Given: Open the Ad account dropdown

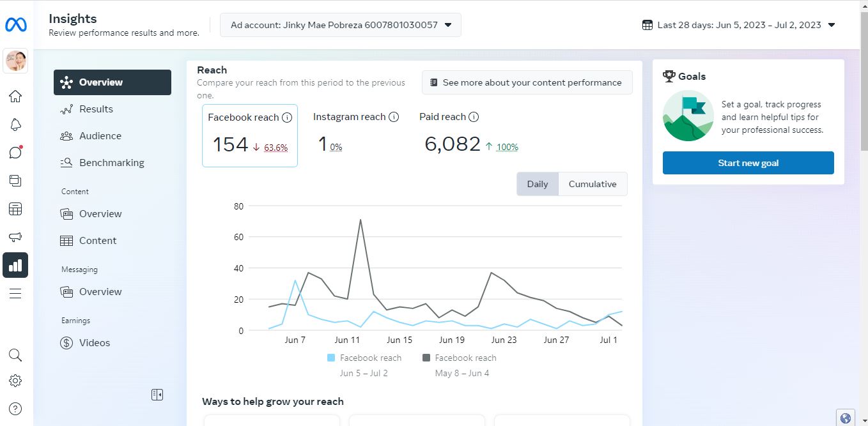Looking at the screenshot, I should 341,25.
